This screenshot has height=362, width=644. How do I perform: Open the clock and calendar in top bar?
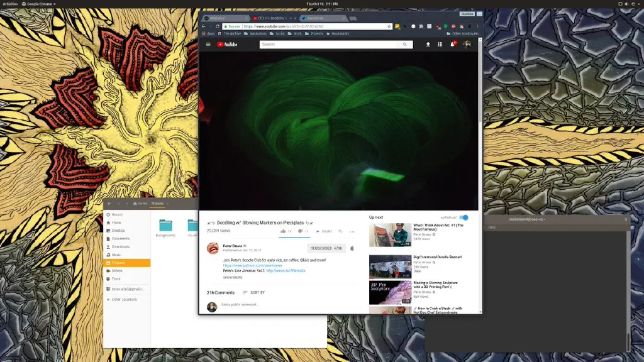[x=322, y=4]
